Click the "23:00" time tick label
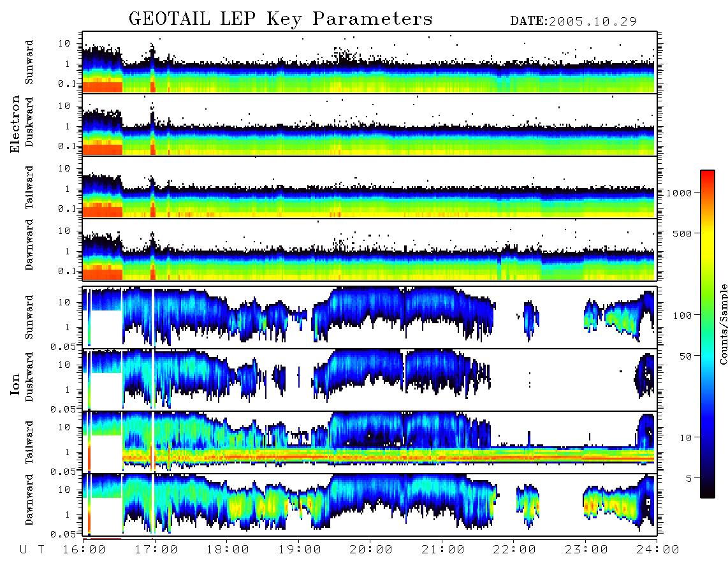Screen dimensions: 728x561 coord(586,550)
